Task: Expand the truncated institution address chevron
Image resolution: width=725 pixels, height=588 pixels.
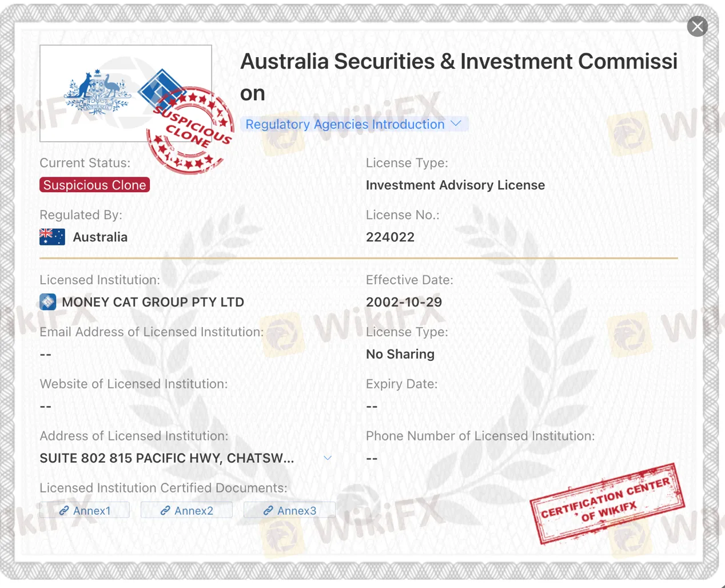Action: point(328,458)
